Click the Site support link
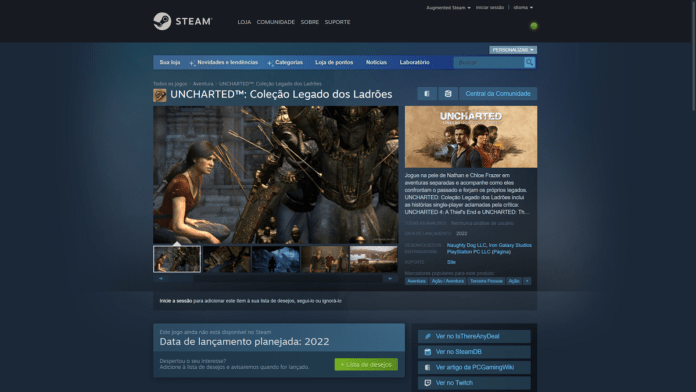The image size is (696, 392). [451, 262]
